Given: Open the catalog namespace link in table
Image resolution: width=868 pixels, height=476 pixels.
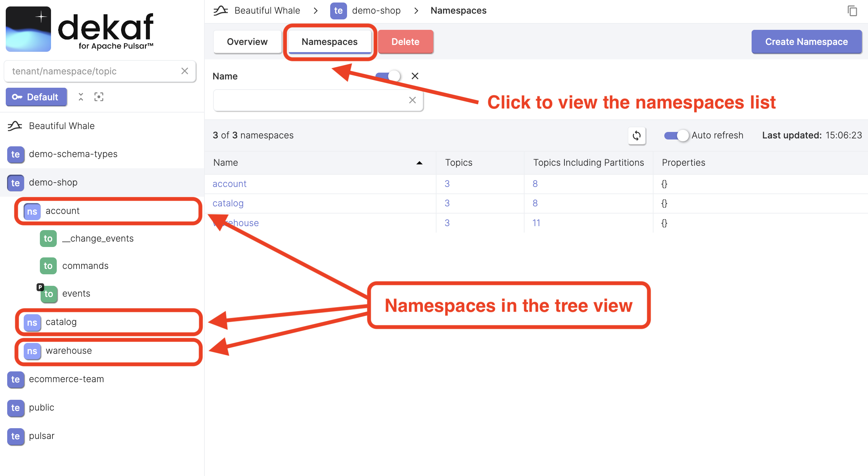Looking at the screenshot, I should tap(228, 203).
